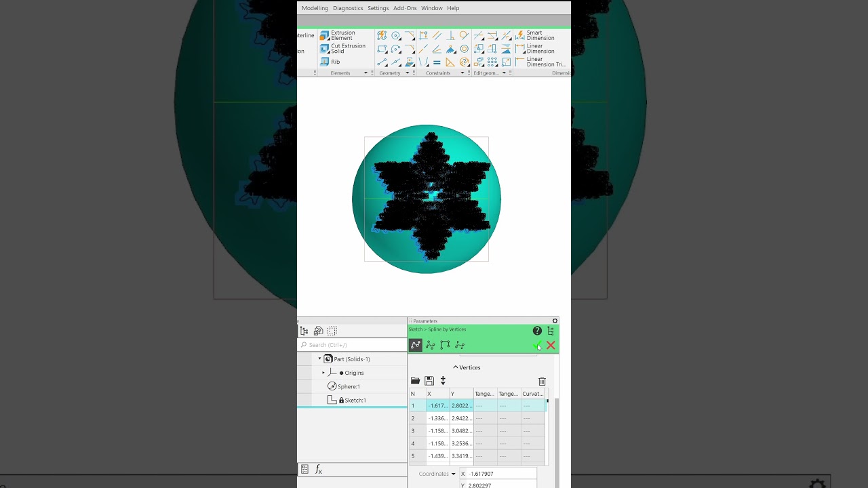Collapse the Vertices section
The height and width of the screenshot is (488, 868).
click(467, 367)
